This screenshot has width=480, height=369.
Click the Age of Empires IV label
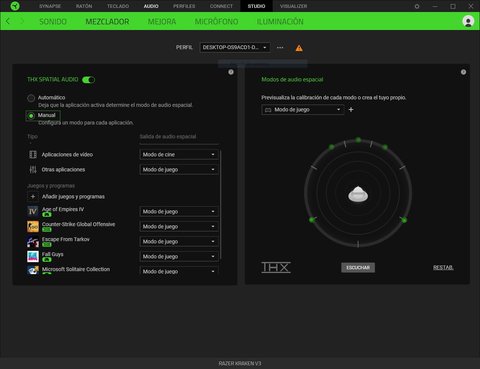tap(63, 209)
